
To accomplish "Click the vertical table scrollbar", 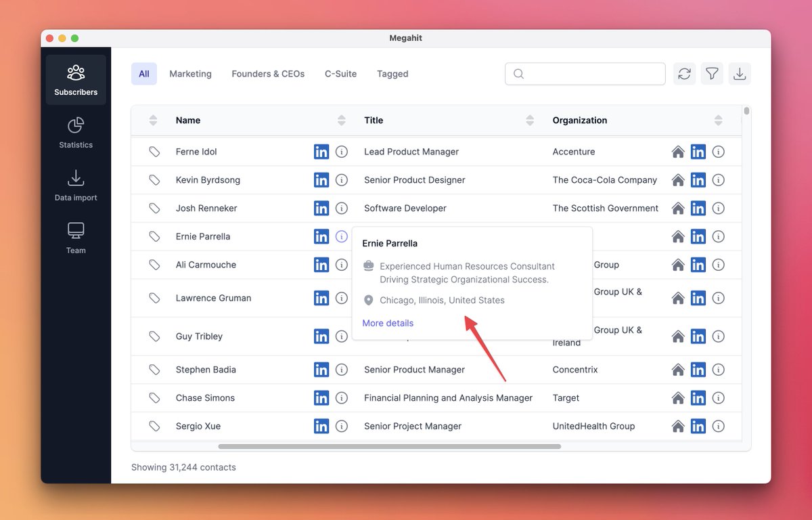I will pyautogui.click(x=746, y=111).
